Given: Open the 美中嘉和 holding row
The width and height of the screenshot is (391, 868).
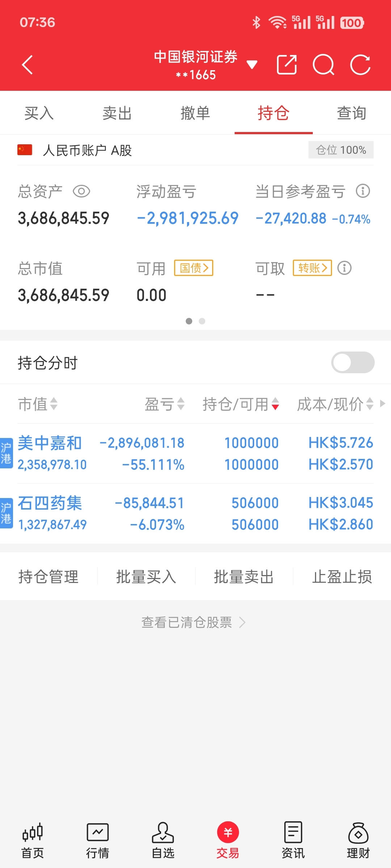Looking at the screenshot, I should click(195, 454).
